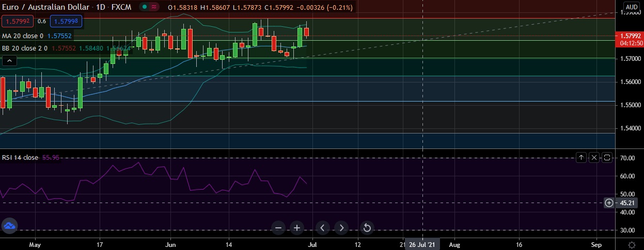The width and height of the screenshot is (644, 250).
Task: Click the Aug label on time axis
Action: click(x=454, y=244)
